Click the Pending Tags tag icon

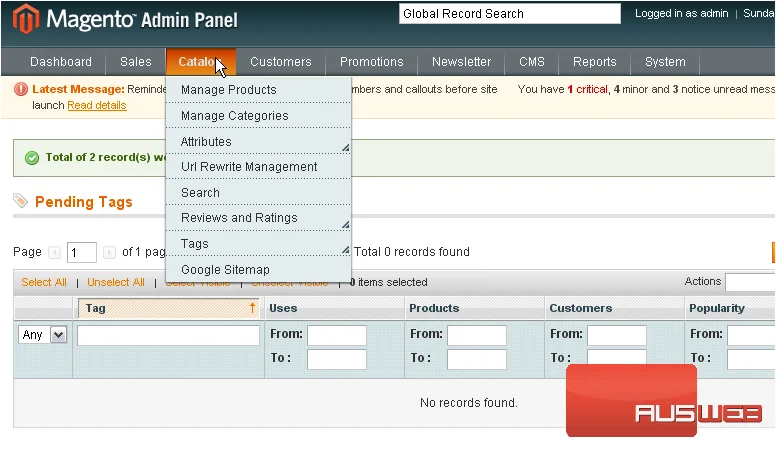click(21, 201)
